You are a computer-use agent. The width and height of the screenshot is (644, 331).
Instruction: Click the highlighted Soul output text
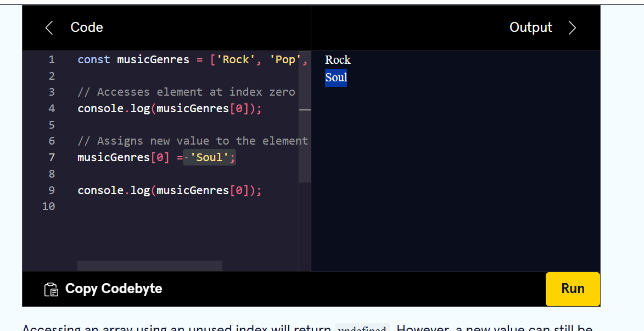[x=336, y=78]
